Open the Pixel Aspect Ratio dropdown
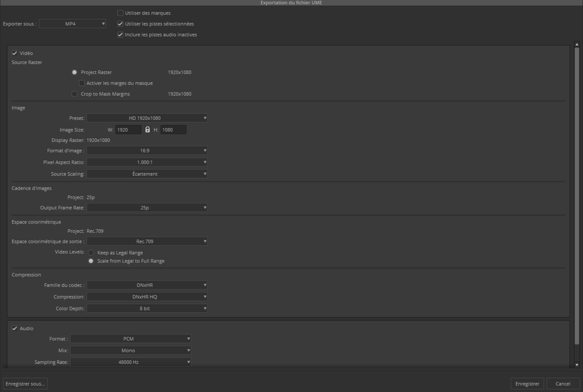 147,162
